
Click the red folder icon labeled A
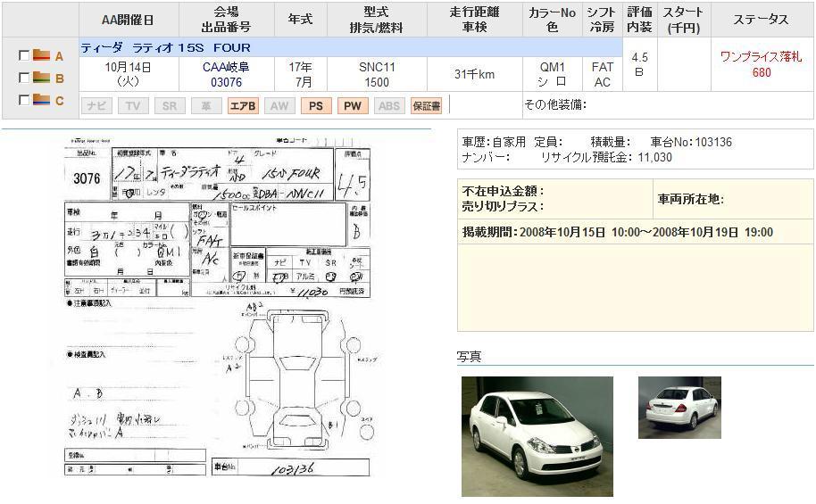point(41,54)
